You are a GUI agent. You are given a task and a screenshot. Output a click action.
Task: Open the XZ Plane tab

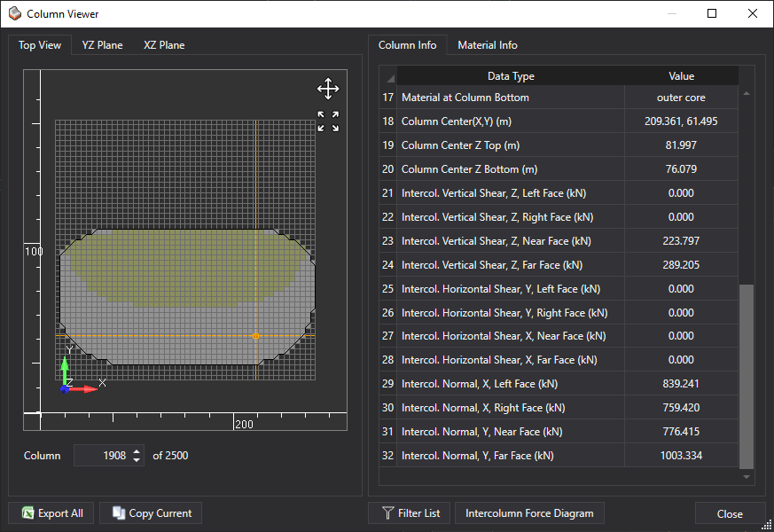click(164, 45)
